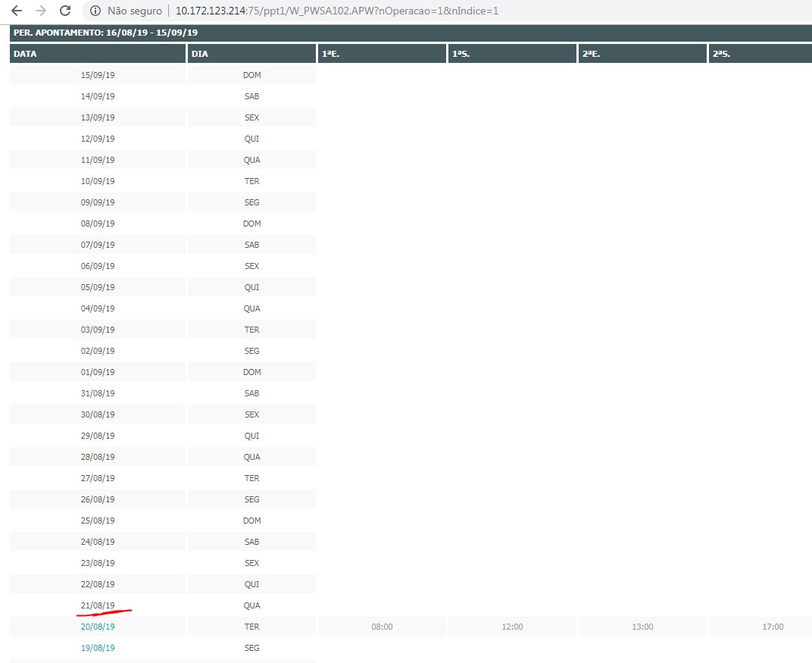Click the 01/09/19 date cell
Image resolution: width=812 pixels, height=663 pixels.
click(98, 372)
